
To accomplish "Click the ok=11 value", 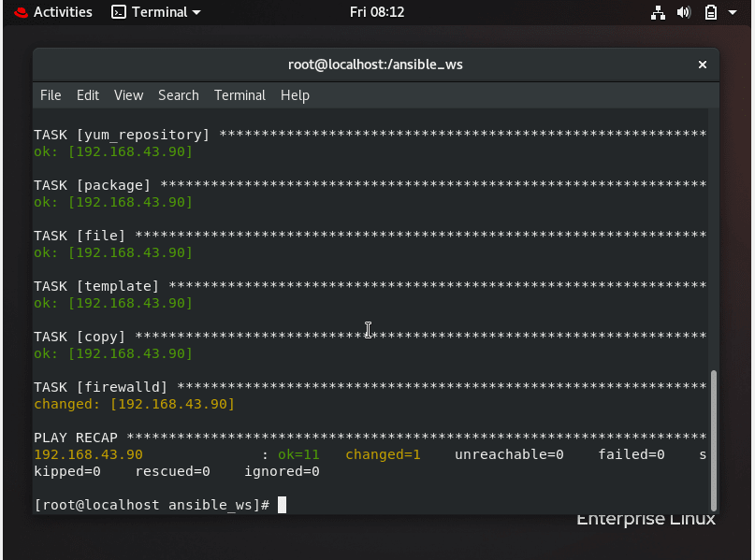I will [x=298, y=454].
